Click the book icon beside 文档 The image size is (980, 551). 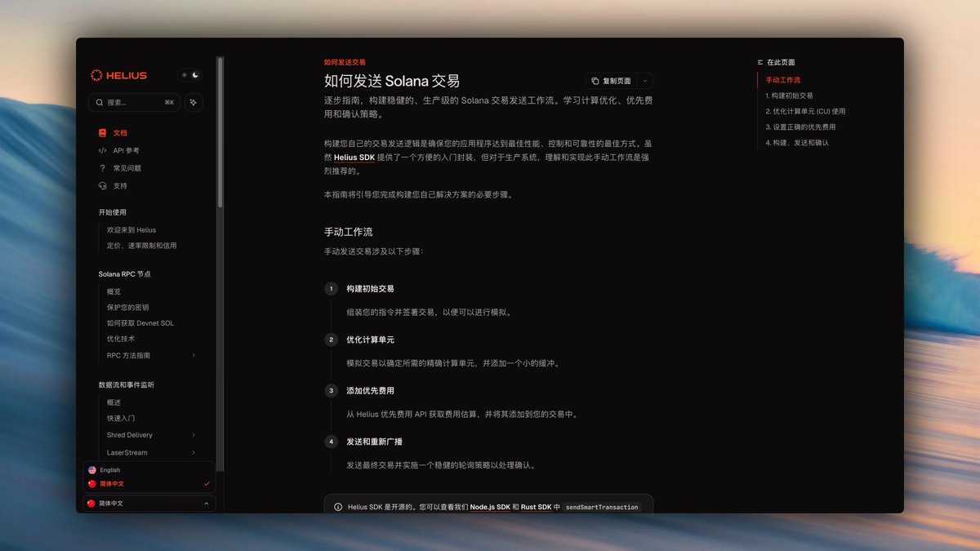point(102,133)
